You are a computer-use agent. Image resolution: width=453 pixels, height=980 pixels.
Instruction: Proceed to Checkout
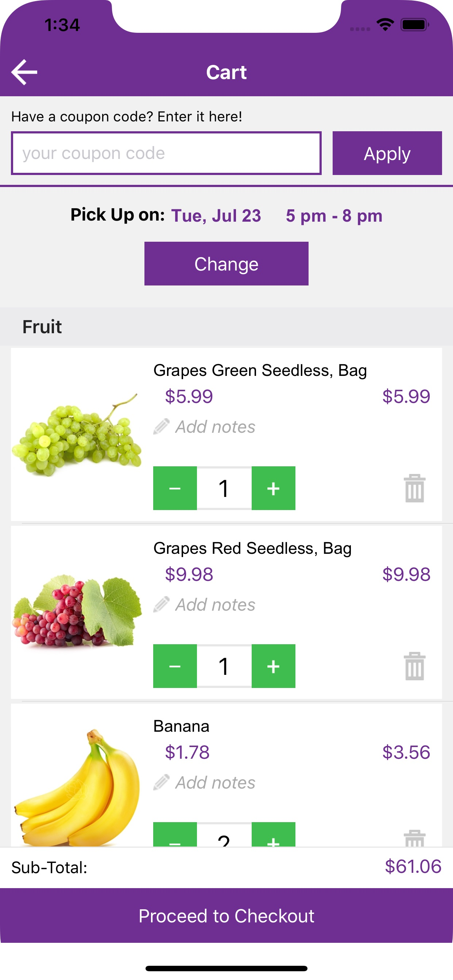point(226,916)
